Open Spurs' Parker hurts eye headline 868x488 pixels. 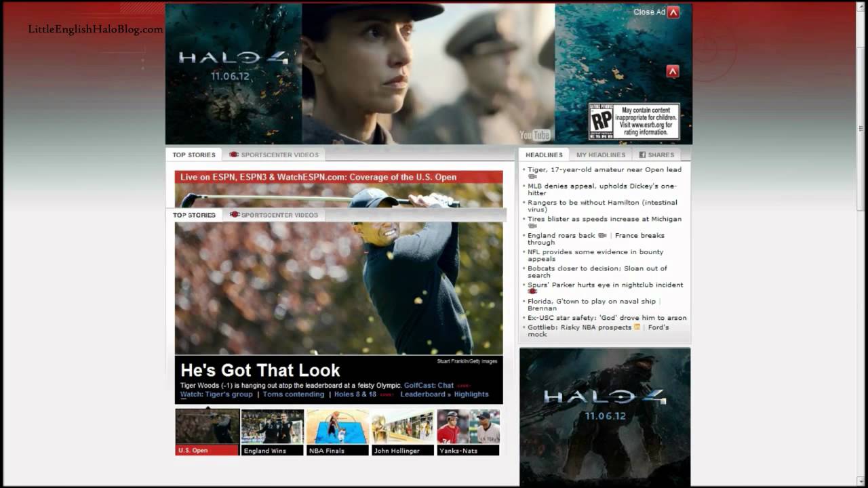(x=606, y=285)
